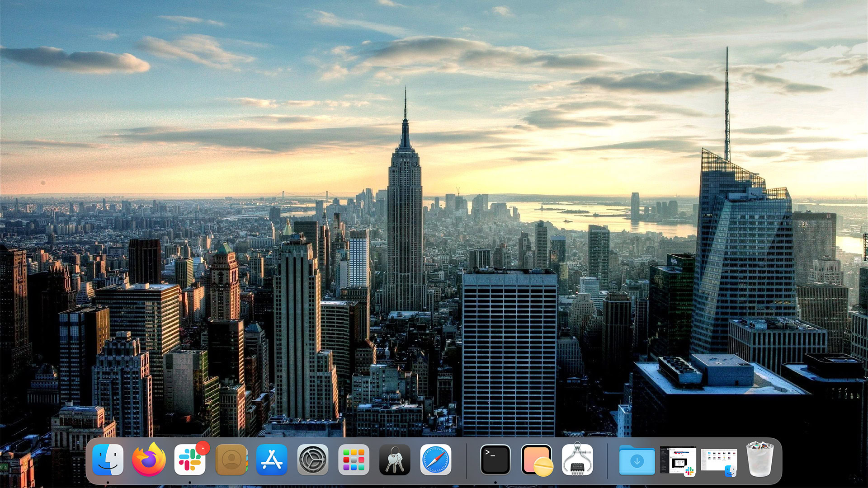
Task: Open Launchpad colorful grid icon
Action: tap(354, 460)
